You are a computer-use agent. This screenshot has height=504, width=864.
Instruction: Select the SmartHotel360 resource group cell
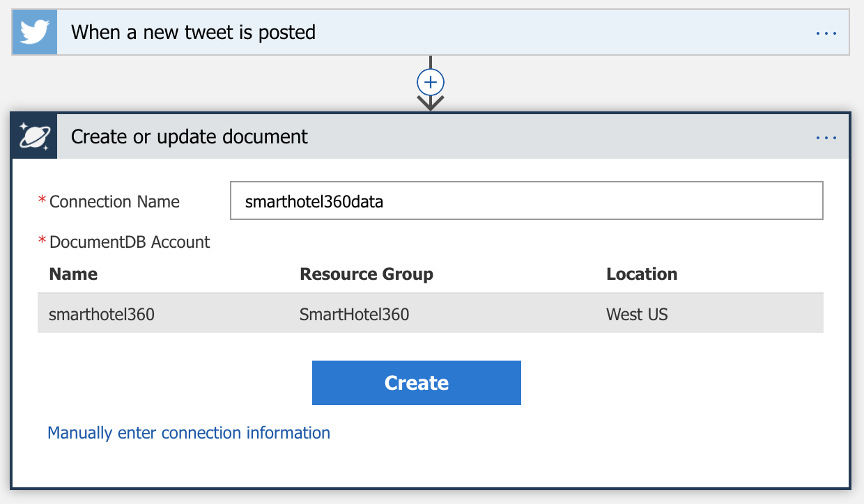pos(354,315)
